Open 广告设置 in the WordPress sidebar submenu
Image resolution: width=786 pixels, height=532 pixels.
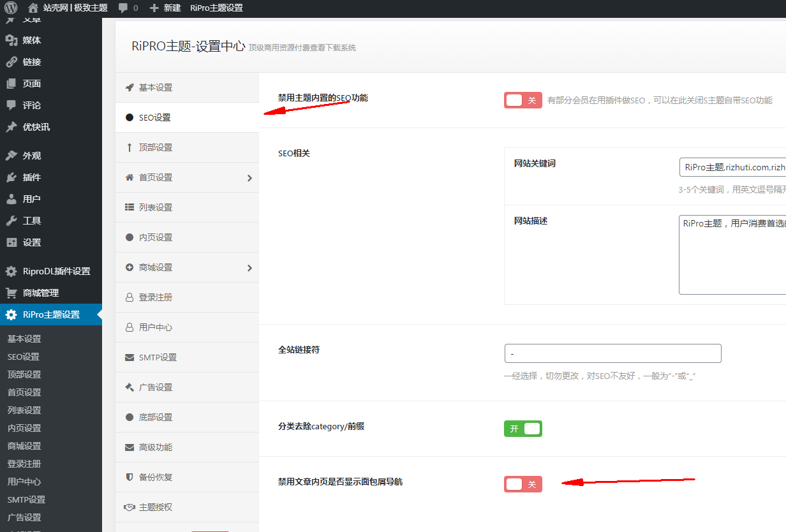[24, 517]
